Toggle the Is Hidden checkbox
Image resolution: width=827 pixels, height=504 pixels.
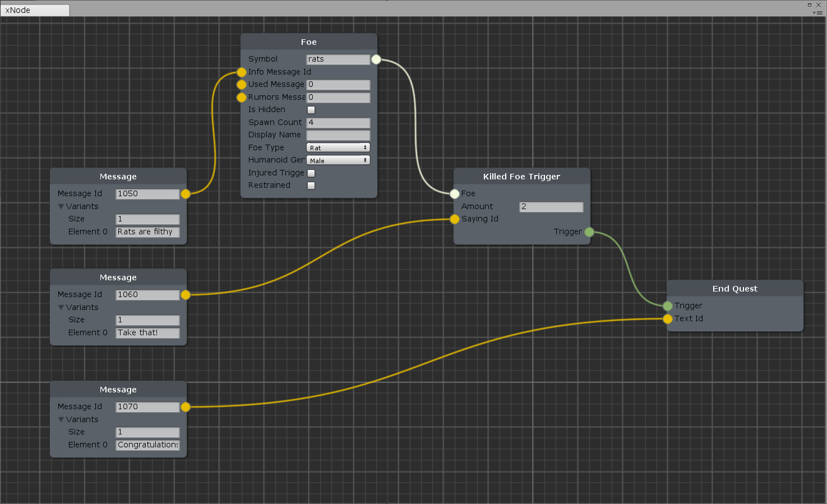(x=311, y=110)
